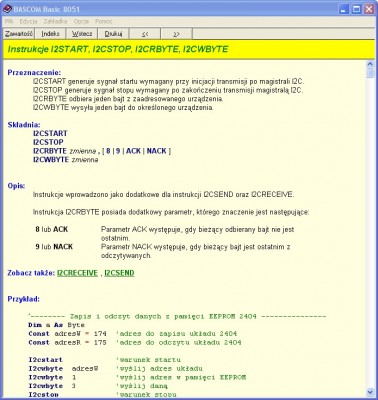This screenshot has width=378, height=400.
Task: Click the 'I2CSTART' syntax entry
Action: (50, 133)
